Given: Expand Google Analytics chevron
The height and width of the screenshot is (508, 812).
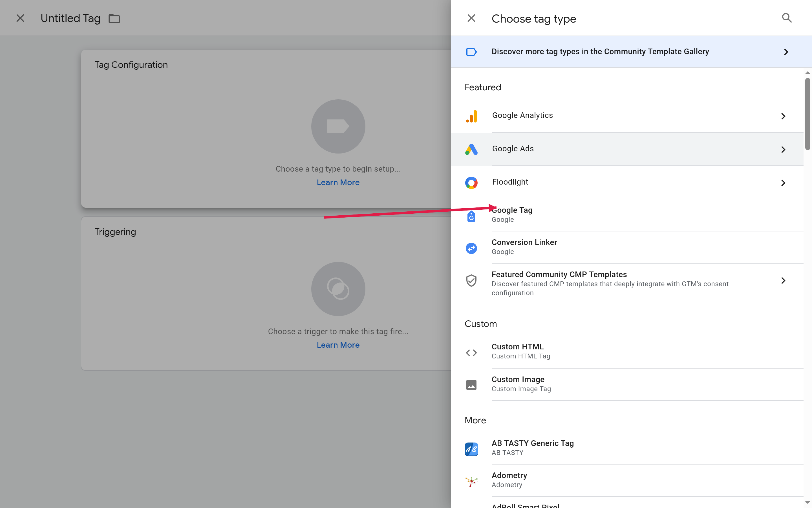Looking at the screenshot, I should click(x=783, y=116).
